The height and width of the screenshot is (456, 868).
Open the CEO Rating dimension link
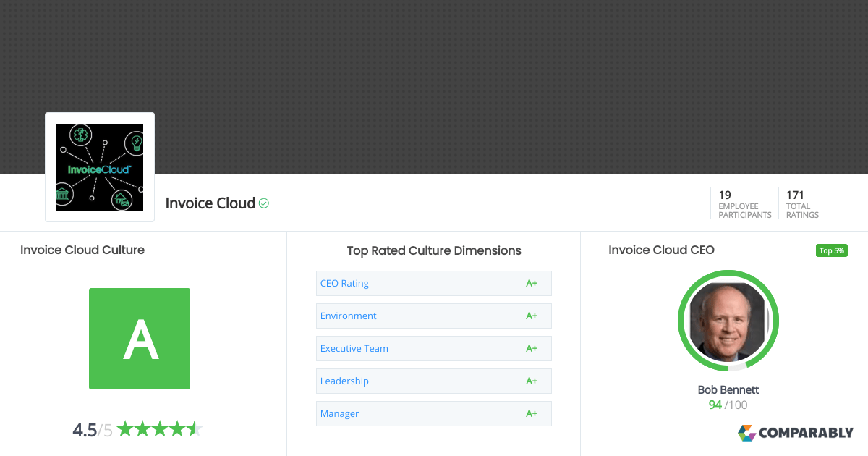point(344,283)
